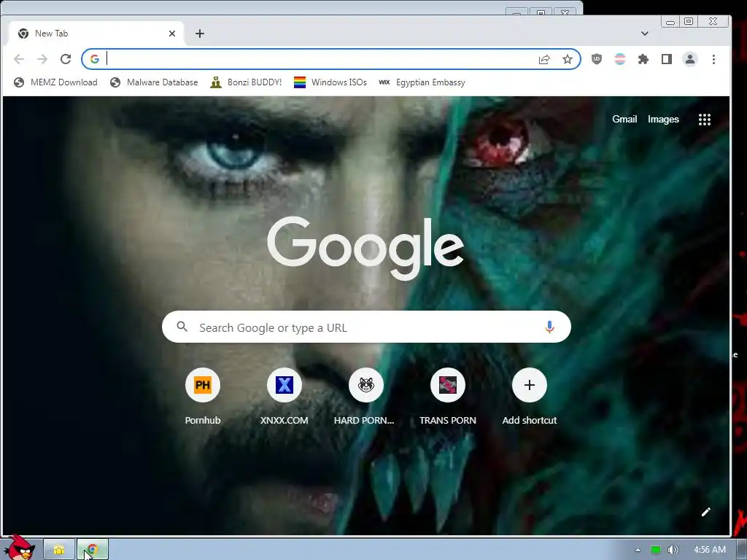This screenshot has height=560, width=747.
Task: Start voice search with the microphone
Action: (549, 327)
